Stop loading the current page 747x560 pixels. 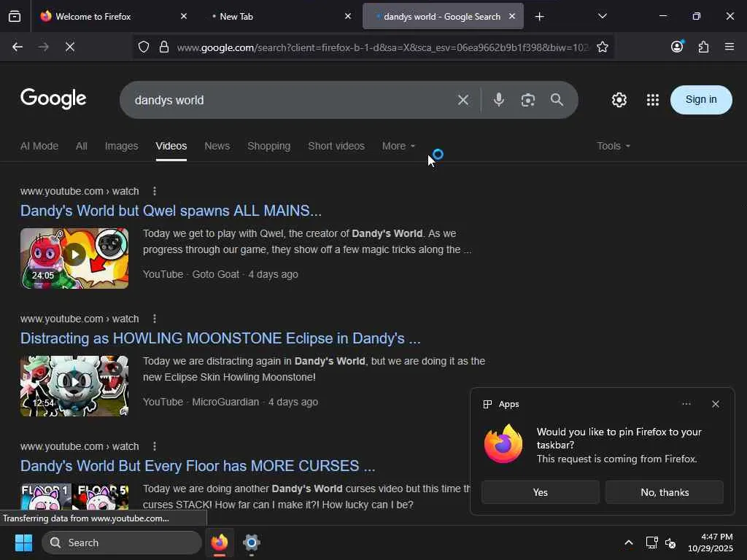(69, 47)
